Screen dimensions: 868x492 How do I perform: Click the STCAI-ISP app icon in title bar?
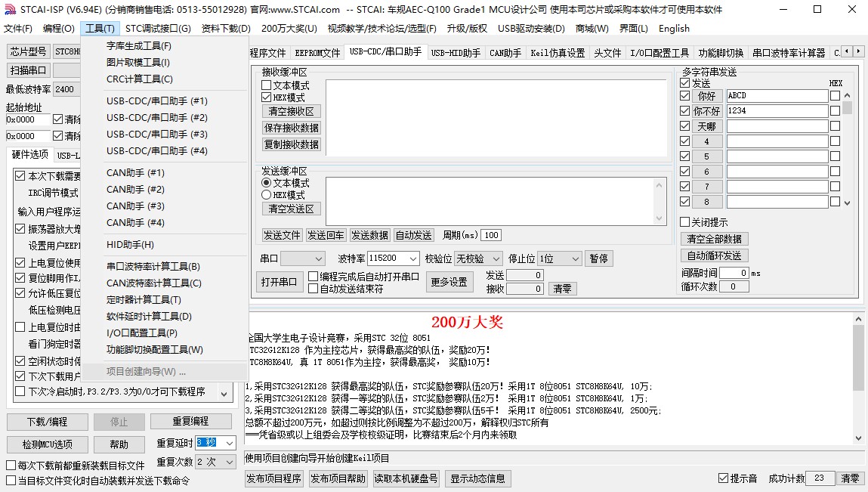coord(10,9)
